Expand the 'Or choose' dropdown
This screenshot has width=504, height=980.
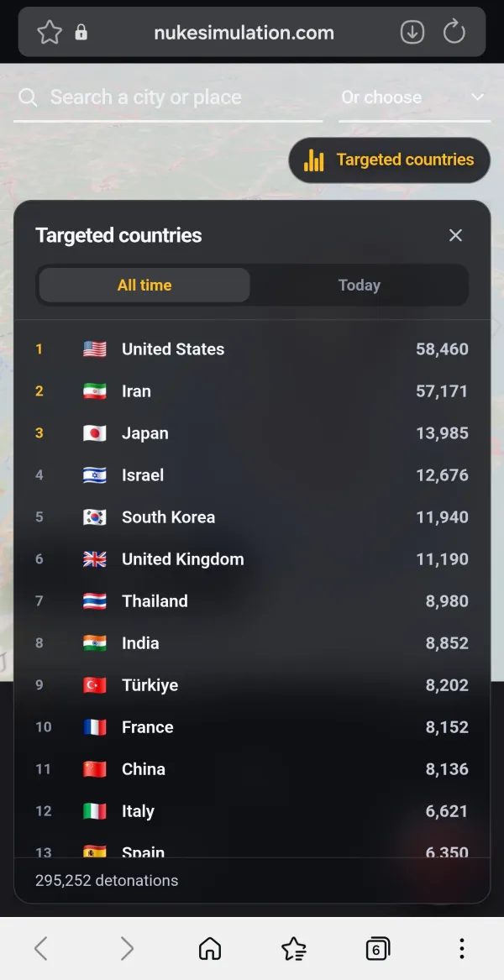coord(415,98)
